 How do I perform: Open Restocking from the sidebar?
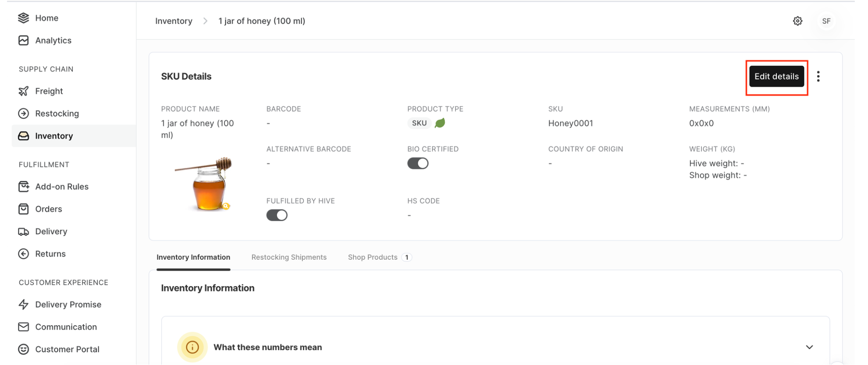tap(57, 113)
